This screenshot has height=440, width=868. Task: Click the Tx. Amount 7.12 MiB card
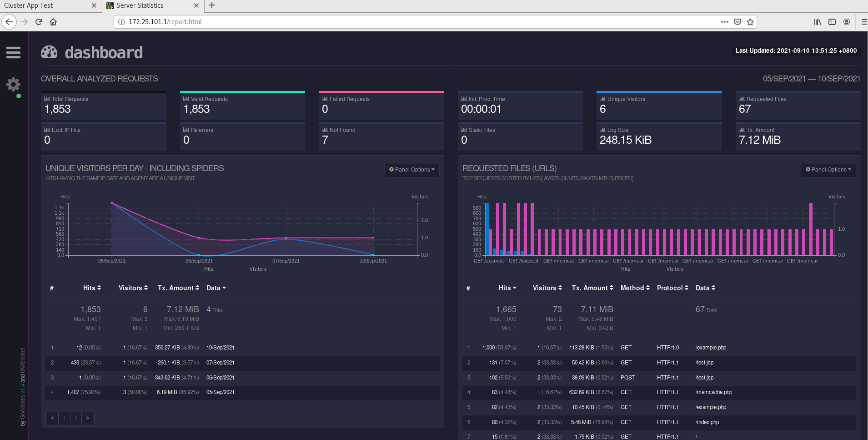pos(798,137)
